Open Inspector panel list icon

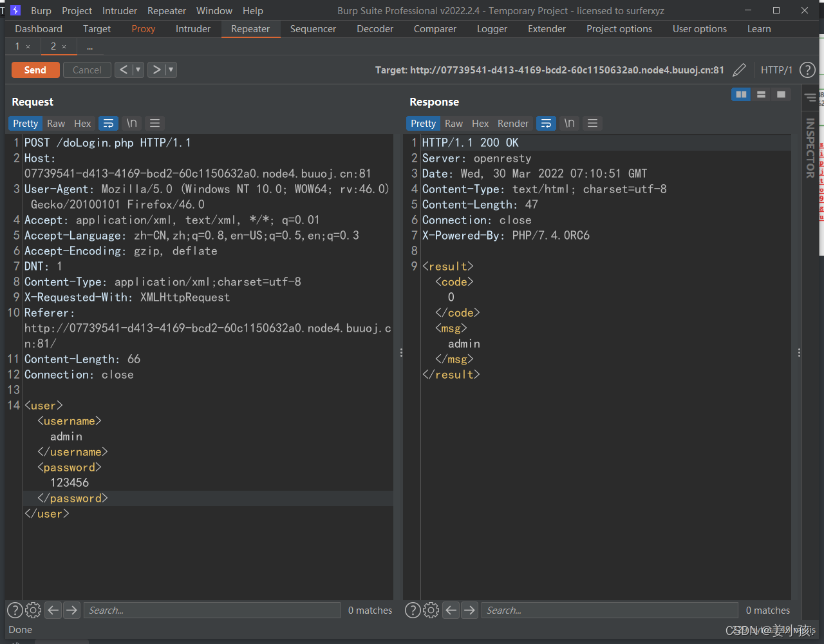point(810,98)
